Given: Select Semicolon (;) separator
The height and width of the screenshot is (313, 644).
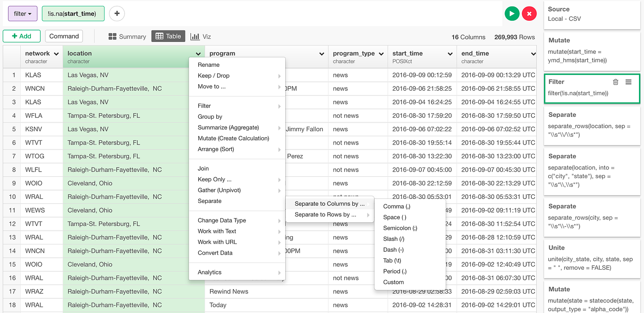Looking at the screenshot, I should (x=410, y=228).
